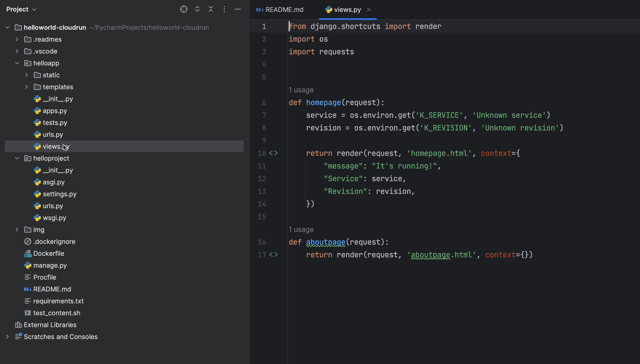The height and width of the screenshot is (364, 640).
Task: Select Dockerfile in the project tree
Action: (x=49, y=254)
